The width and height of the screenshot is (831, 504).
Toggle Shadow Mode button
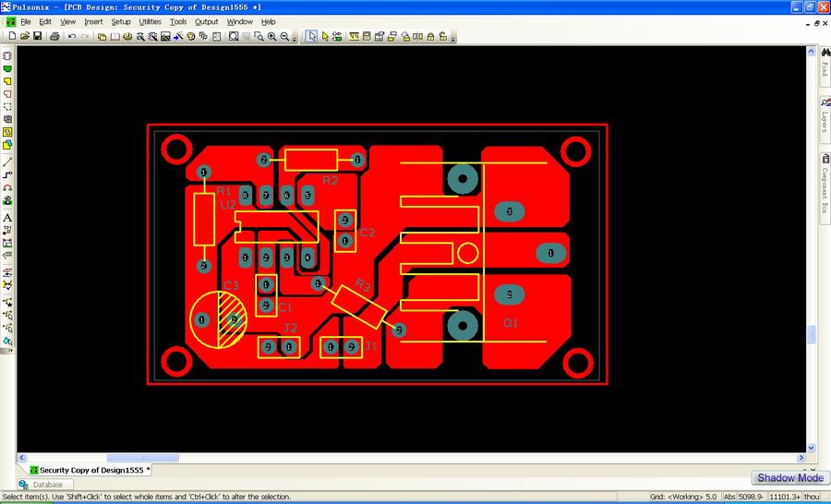(x=790, y=477)
